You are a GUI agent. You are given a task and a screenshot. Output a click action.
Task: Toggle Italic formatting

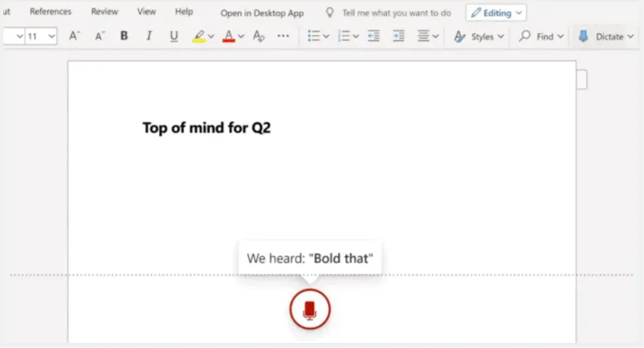click(149, 37)
